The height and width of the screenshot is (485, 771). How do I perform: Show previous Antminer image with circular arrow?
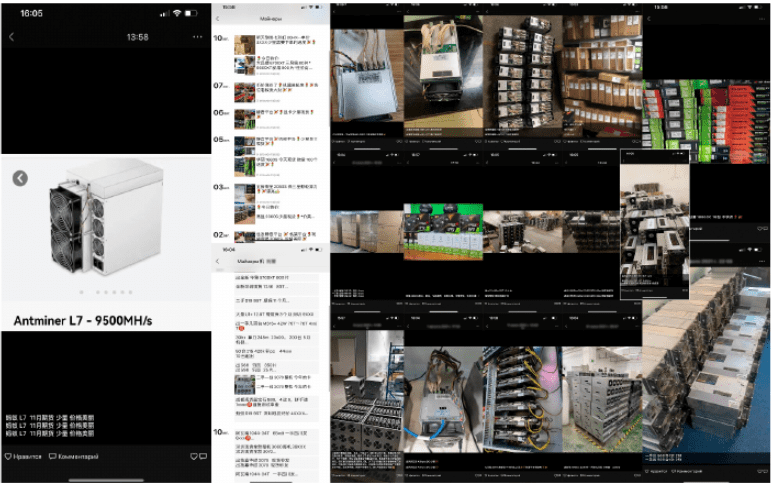point(20,178)
